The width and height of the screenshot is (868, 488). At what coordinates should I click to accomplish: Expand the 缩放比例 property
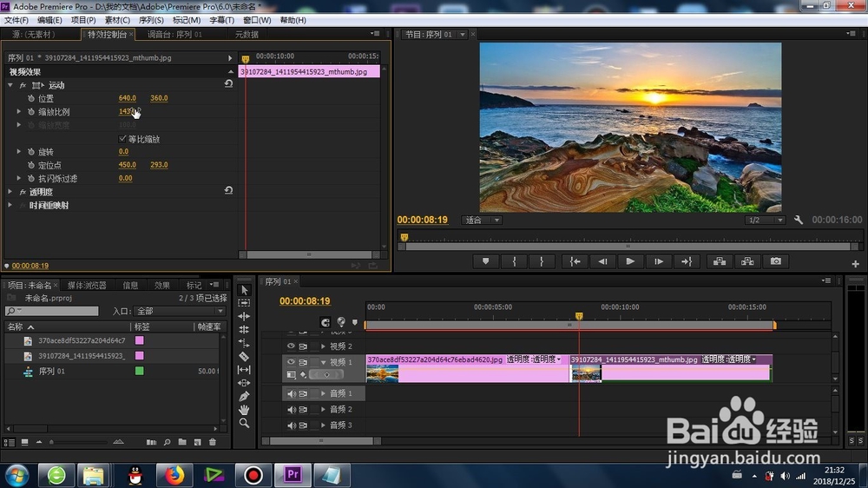click(19, 111)
